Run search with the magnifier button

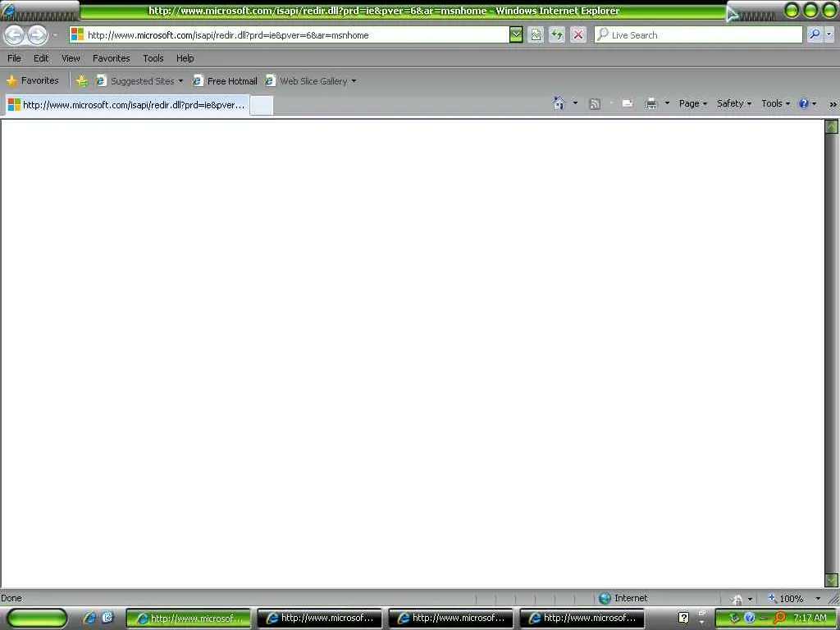tap(815, 34)
